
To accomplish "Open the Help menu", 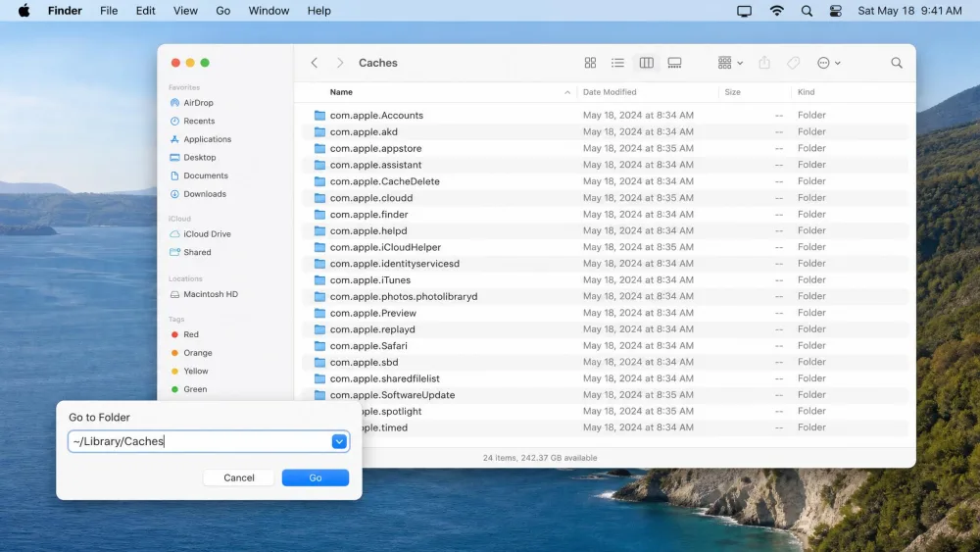I will tap(318, 11).
